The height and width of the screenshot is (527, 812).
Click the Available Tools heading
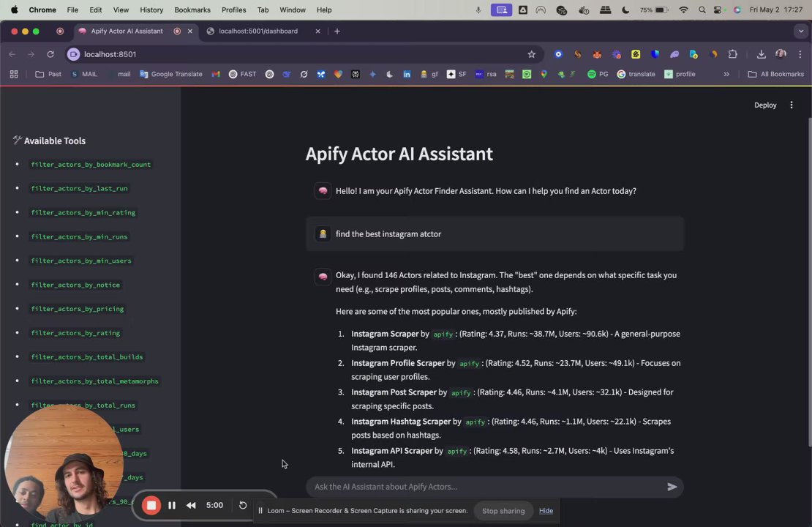coord(49,141)
